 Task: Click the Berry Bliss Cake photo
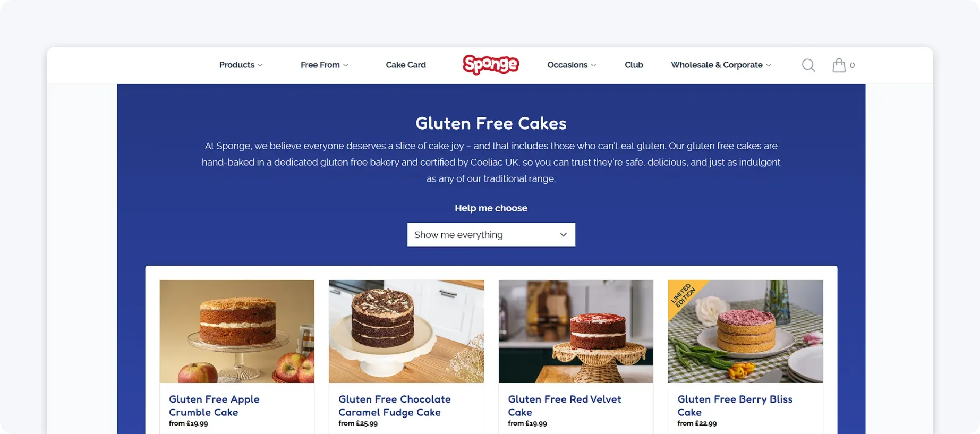pos(745,331)
